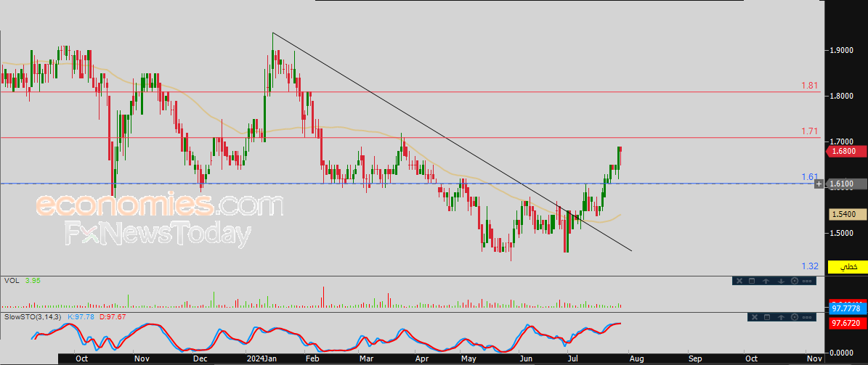Click the 3.95 volume value
This screenshot has width=868, height=365.
tap(32, 281)
